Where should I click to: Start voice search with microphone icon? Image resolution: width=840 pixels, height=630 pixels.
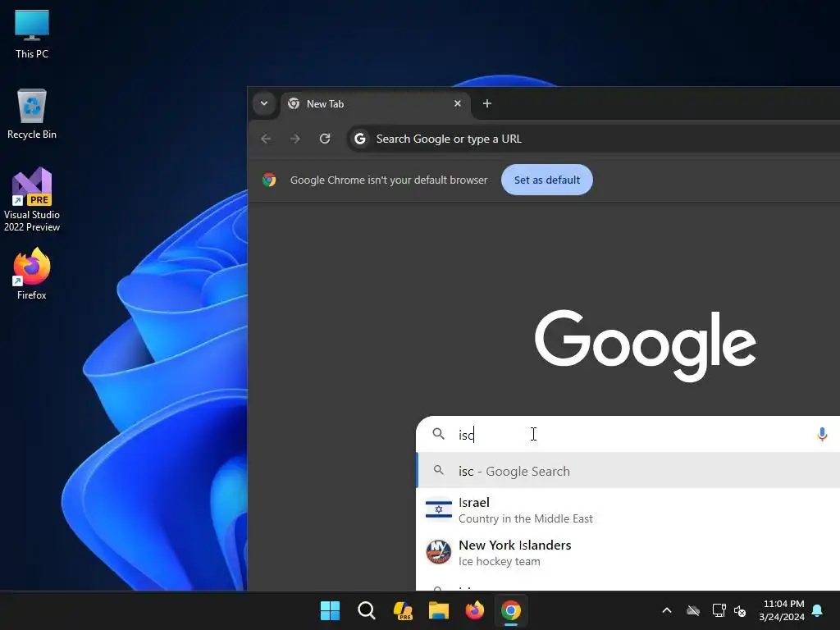[822, 435]
